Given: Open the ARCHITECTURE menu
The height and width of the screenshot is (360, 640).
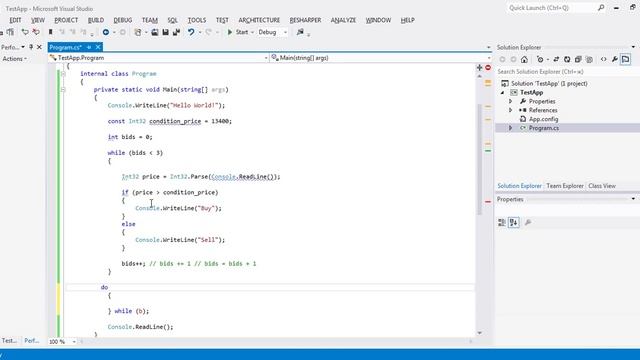Looking at the screenshot, I should [x=259, y=20].
